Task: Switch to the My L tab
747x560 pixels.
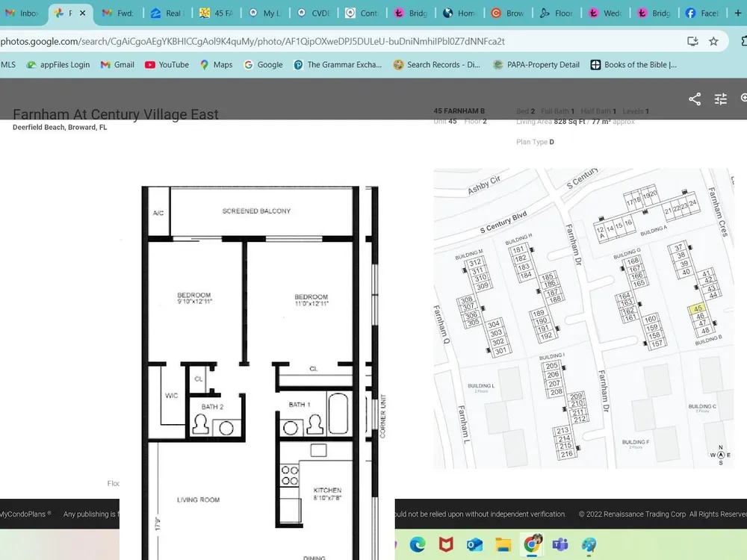Action: (265, 13)
